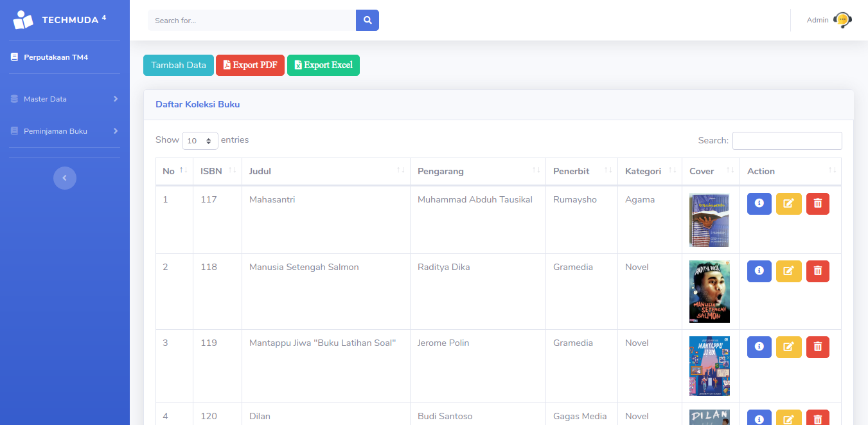Sort table by No column
Image resolution: width=868 pixels, height=425 pixels.
click(x=174, y=171)
